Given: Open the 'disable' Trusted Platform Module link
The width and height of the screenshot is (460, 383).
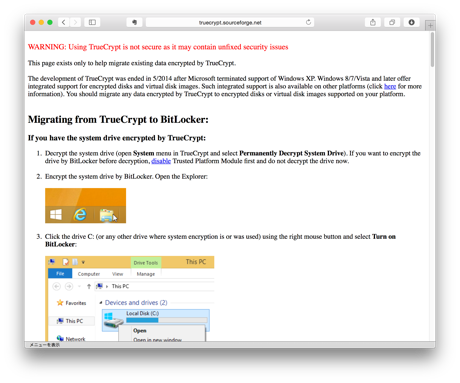Looking at the screenshot, I should tap(161, 161).
